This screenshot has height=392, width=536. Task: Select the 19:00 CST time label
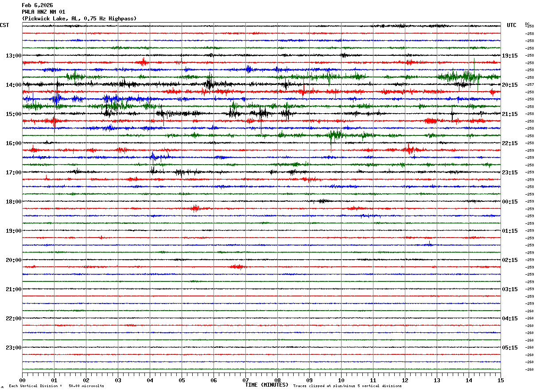point(14,231)
